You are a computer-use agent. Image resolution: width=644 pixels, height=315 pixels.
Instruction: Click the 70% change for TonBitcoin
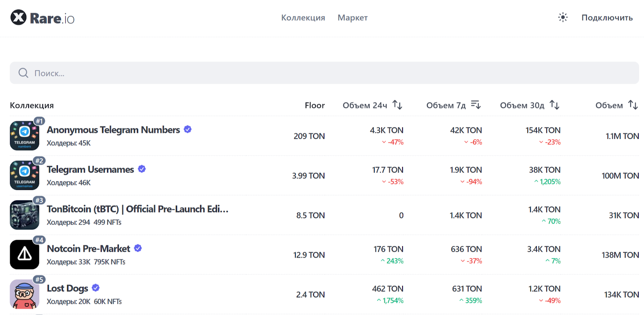(x=551, y=221)
